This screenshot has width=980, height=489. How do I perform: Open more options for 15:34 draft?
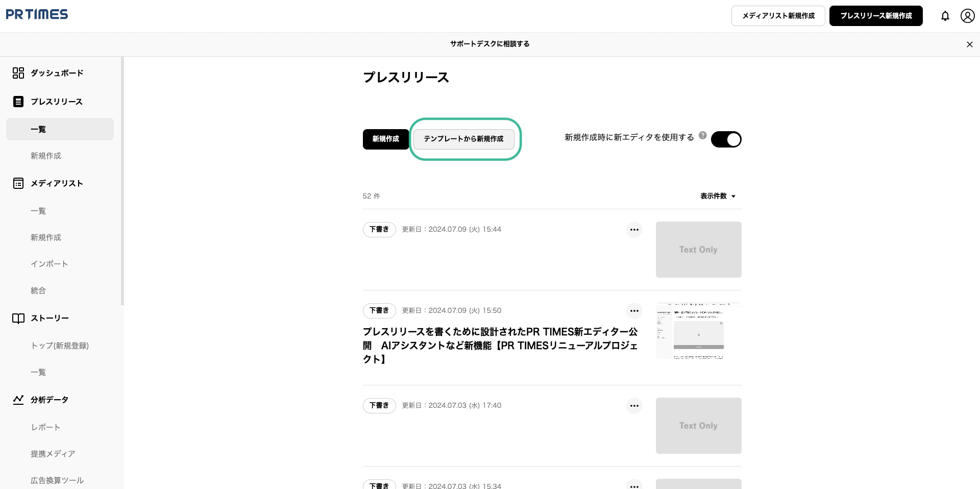point(634,484)
